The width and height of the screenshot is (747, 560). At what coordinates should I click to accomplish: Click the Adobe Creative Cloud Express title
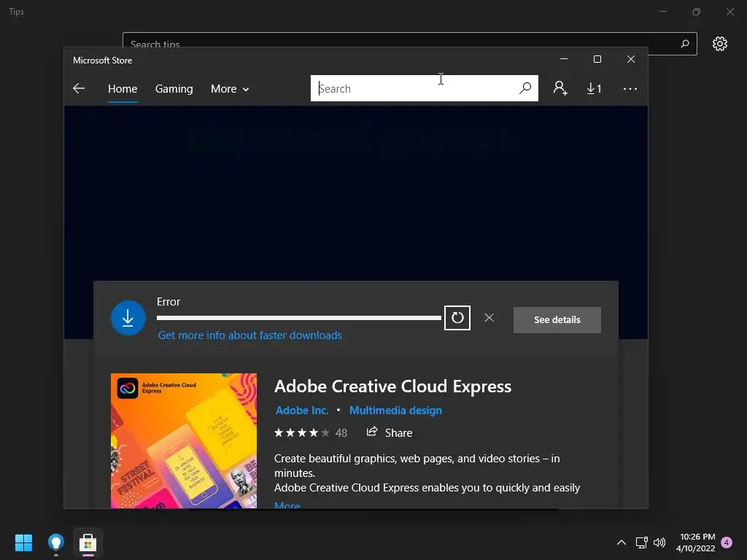[392, 386]
